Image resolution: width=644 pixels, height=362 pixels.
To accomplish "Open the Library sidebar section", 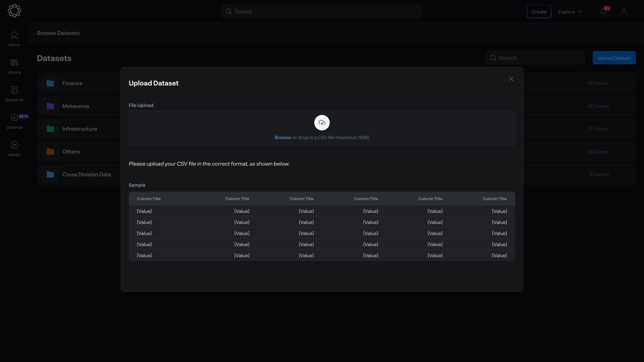I will pyautogui.click(x=14, y=67).
